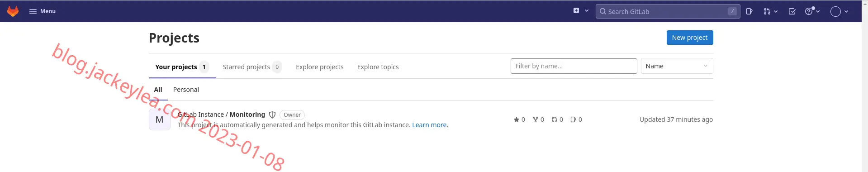Viewport: 868px width, 172px height.
Task: Click the New project button
Action: [x=690, y=38]
